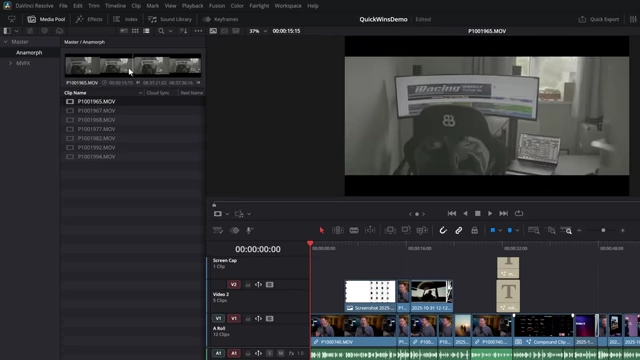Toggle lock on A Roll V1 track
640x360 pixels.
(x=248, y=318)
